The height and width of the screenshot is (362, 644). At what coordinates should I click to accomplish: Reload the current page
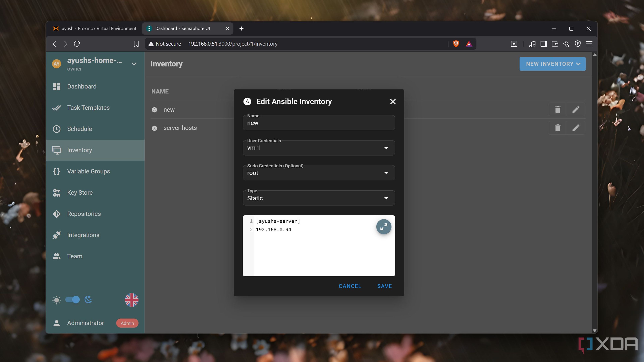point(77,44)
